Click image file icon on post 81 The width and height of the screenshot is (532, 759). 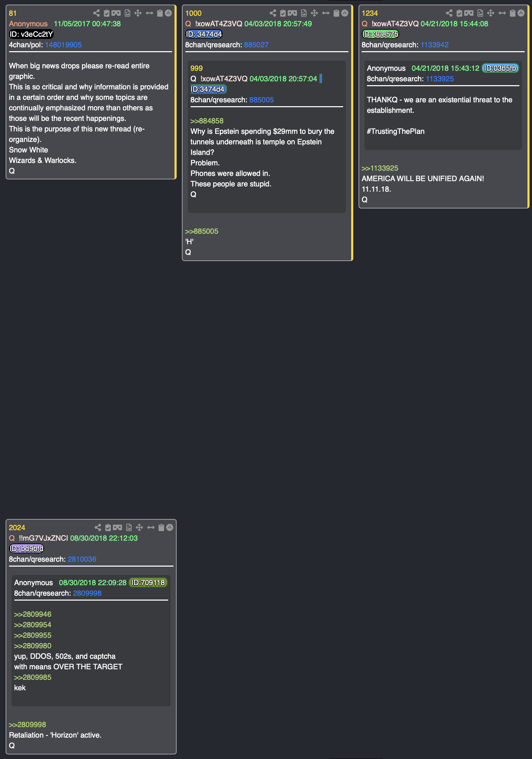[x=128, y=13]
